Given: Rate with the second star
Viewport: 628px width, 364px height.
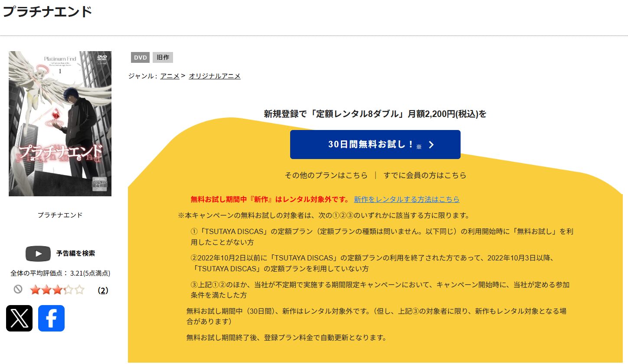Looking at the screenshot, I should (46, 290).
